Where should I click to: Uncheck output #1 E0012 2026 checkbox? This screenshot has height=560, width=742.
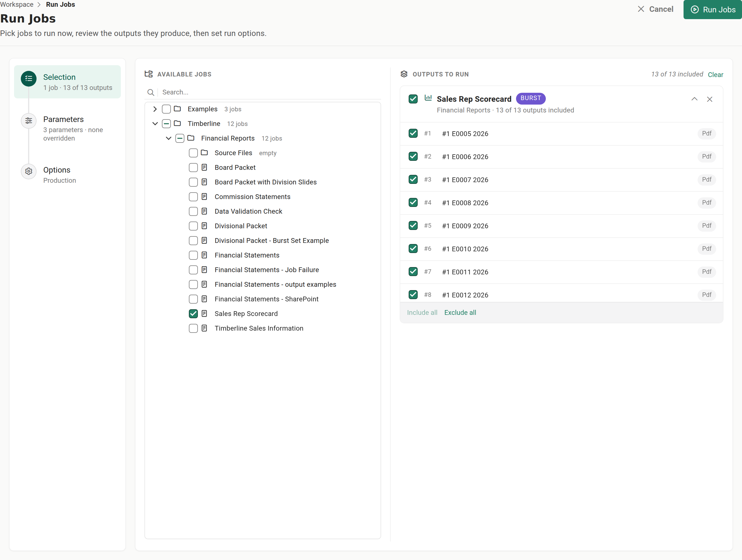pyautogui.click(x=413, y=295)
